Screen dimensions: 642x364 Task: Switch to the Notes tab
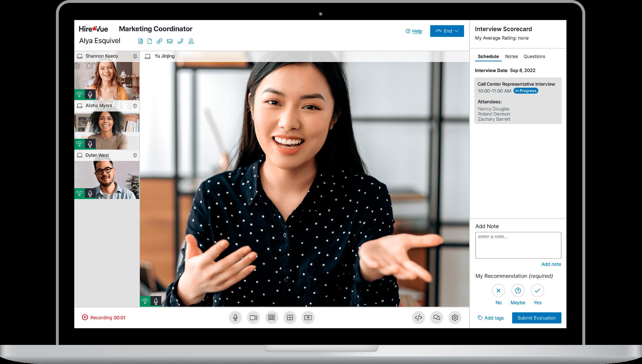(x=511, y=56)
